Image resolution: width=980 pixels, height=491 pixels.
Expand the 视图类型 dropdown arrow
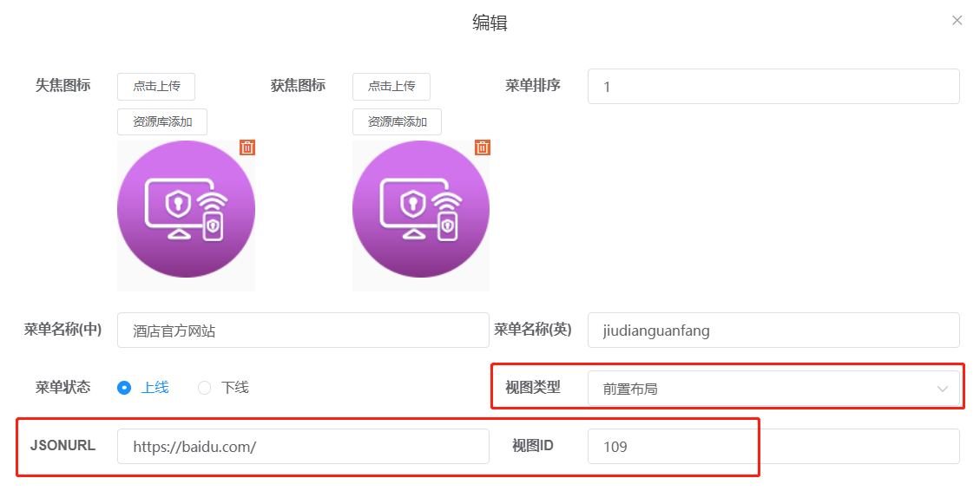coord(943,389)
